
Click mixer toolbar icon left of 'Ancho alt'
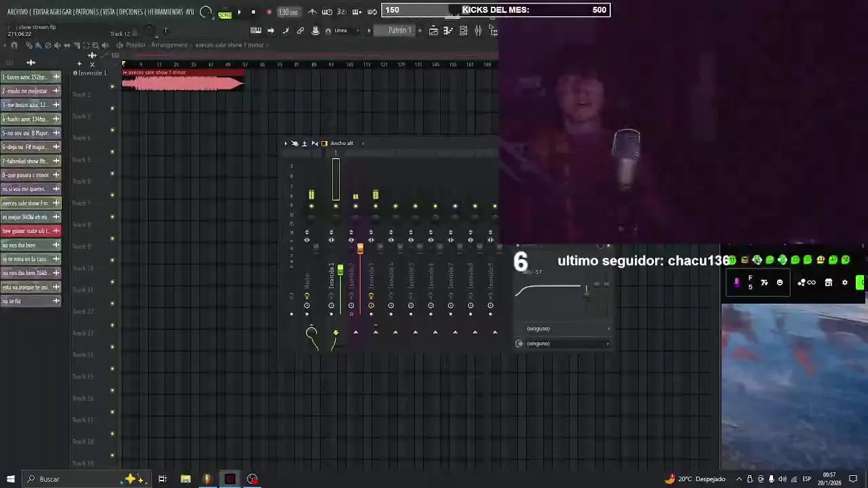tap(324, 144)
